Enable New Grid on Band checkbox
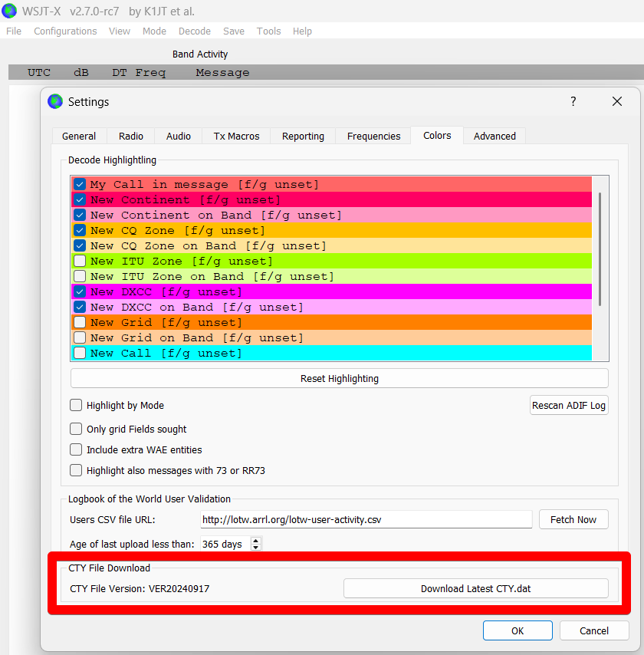 coord(80,337)
